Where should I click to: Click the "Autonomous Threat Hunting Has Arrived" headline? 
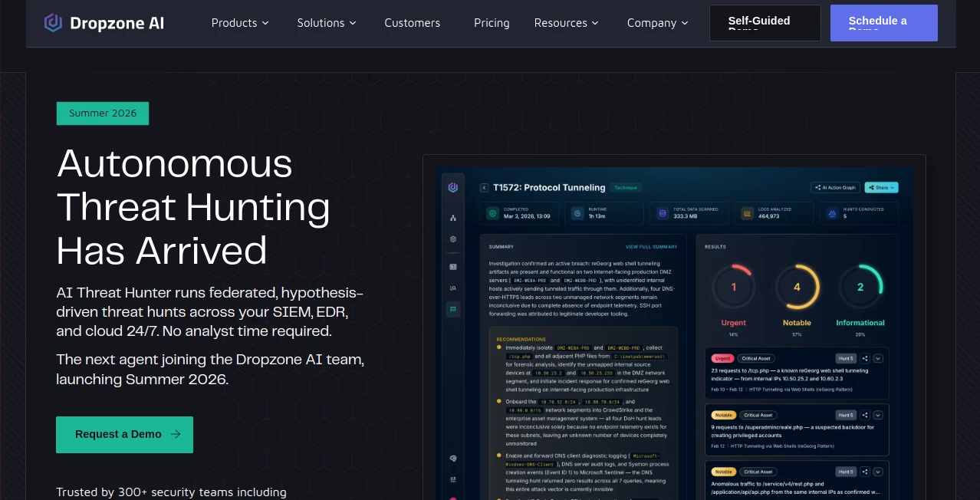point(193,206)
